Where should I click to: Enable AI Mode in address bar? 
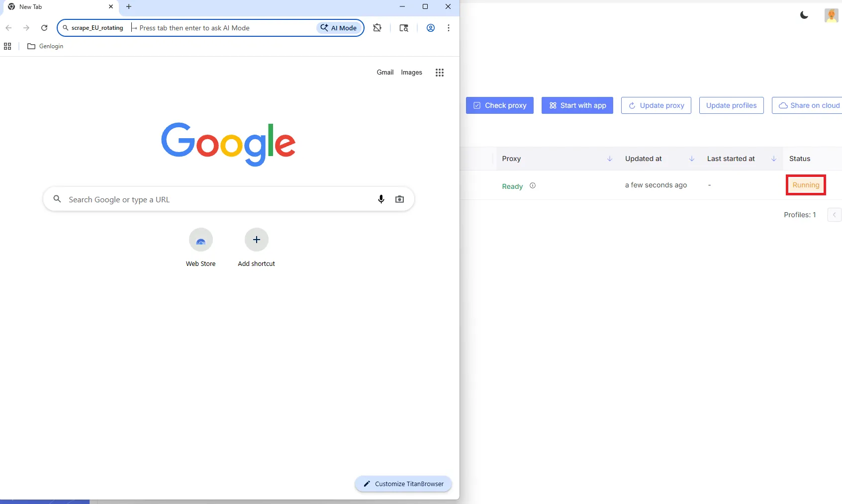coord(339,28)
